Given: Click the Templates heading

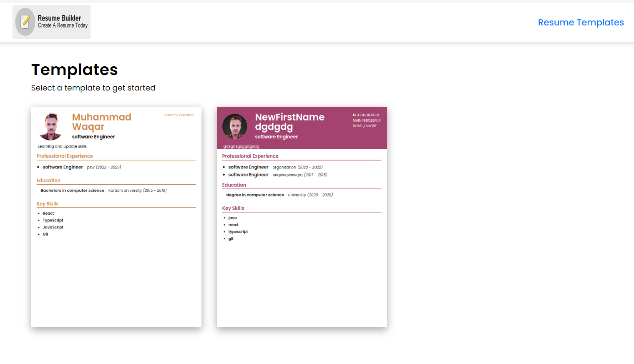Looking at the screenshot, I should pyautogui.click(x=75, y=70).
